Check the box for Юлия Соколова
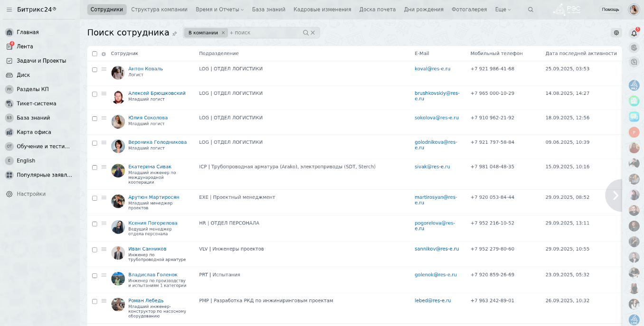Screen dimensions: 644x326 coord(95,119)
